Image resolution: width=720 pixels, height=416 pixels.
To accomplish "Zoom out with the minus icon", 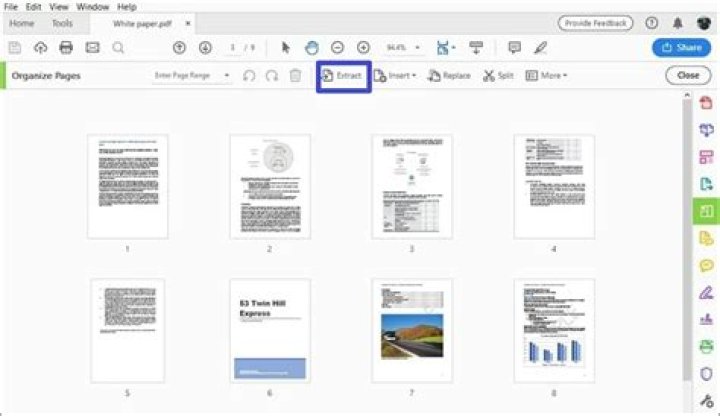I will point(338,47).
